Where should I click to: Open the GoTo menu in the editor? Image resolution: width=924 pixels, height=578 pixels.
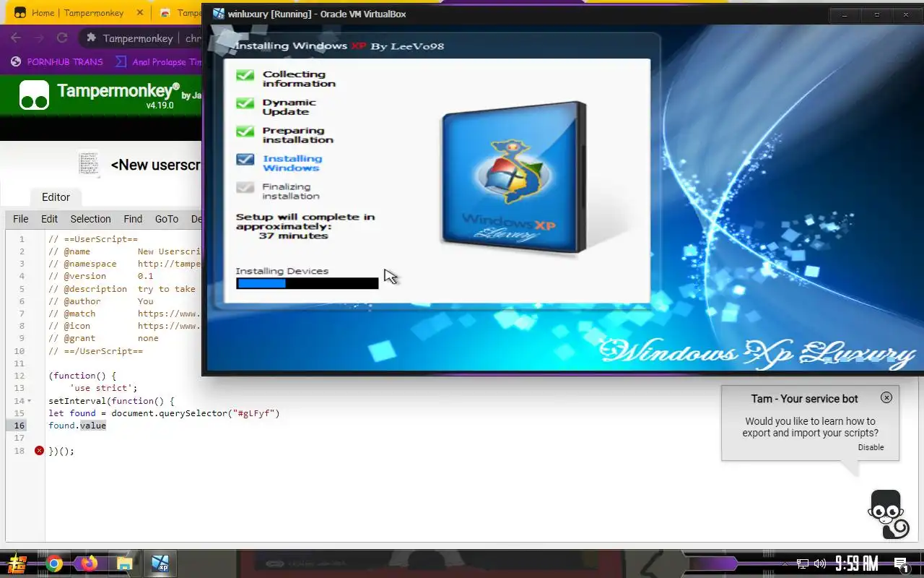(x=166, y=219)
